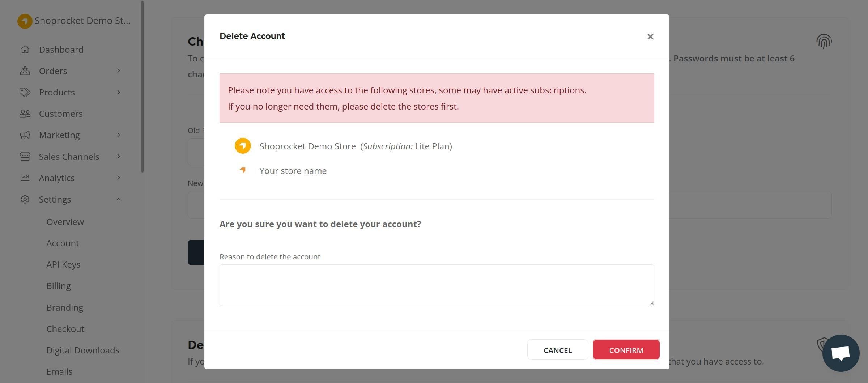Select Billing from the settings menu
This screenshot has width=868, height=383.
tap(59, 285)
